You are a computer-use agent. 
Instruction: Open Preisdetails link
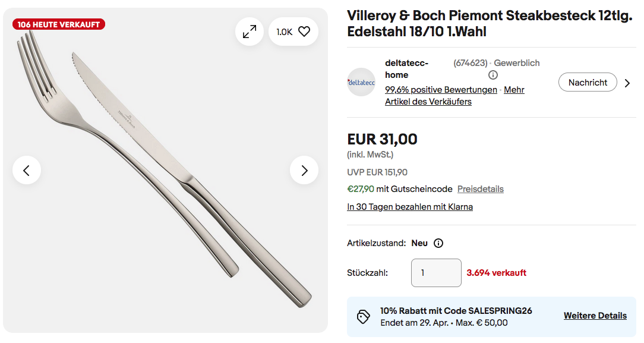[x=480, y=189]
